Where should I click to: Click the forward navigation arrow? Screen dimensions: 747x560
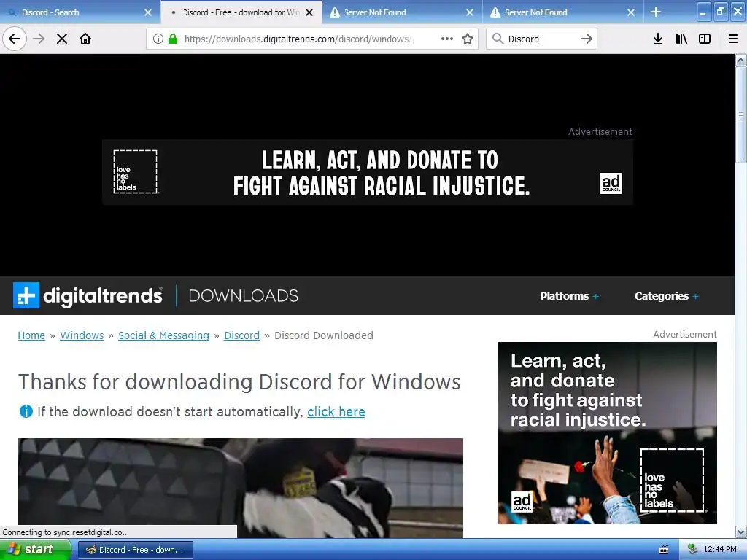pos(39,39)
